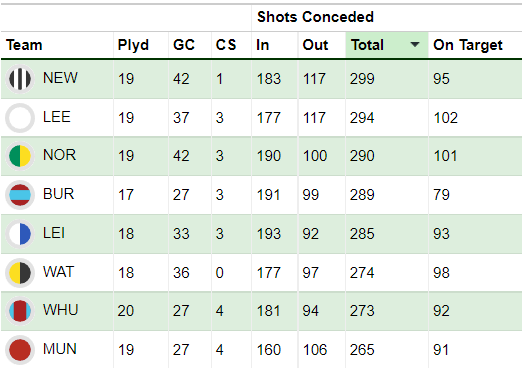Click the NEW team striped badge icon
Screen dimensions: 522x368
(20, 79)
